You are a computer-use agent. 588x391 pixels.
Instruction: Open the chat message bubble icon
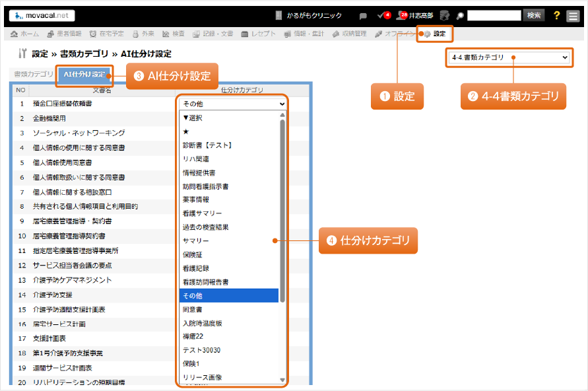[x=363, y=16]
